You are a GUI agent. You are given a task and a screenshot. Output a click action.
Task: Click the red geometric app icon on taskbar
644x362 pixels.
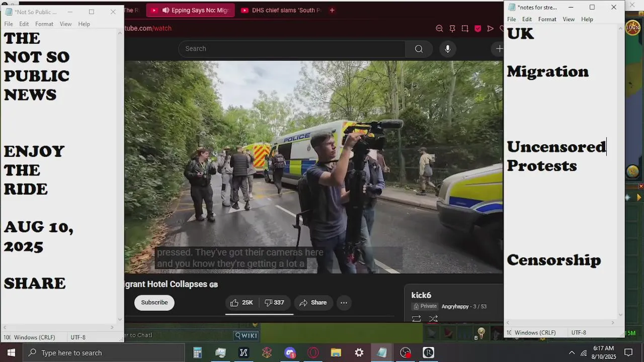coord(267,353)
